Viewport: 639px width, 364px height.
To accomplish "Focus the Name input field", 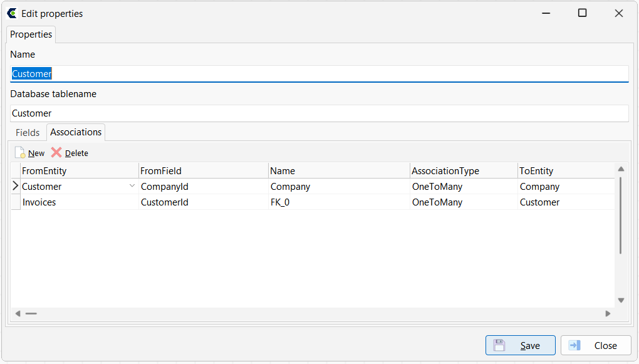I will [x=319, y=74].
